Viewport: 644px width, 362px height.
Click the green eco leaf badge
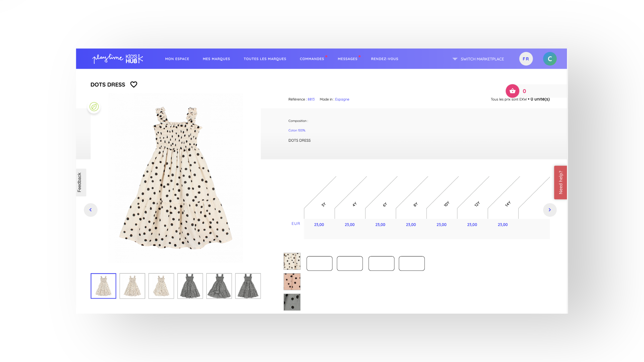coord(94,107)
